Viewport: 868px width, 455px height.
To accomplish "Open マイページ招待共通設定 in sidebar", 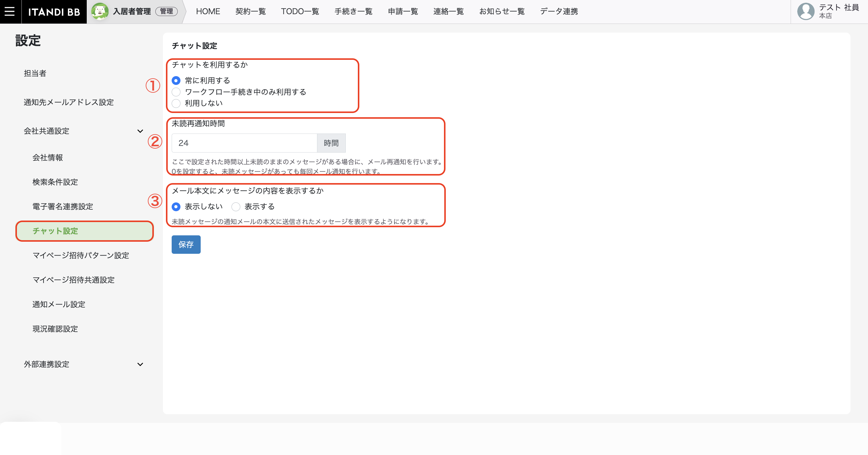I will point(73,280).
